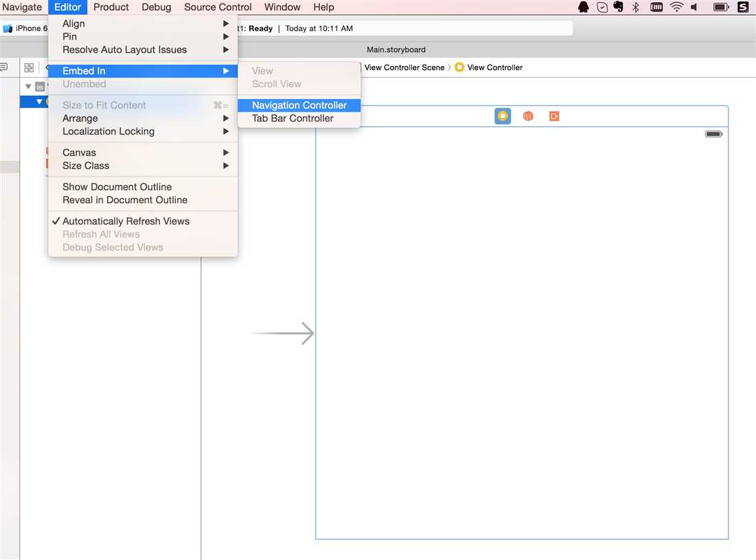The image size is (756, 560).
Task: Choose Tab Bar Controller from Embed In
Action: point(299,119)
